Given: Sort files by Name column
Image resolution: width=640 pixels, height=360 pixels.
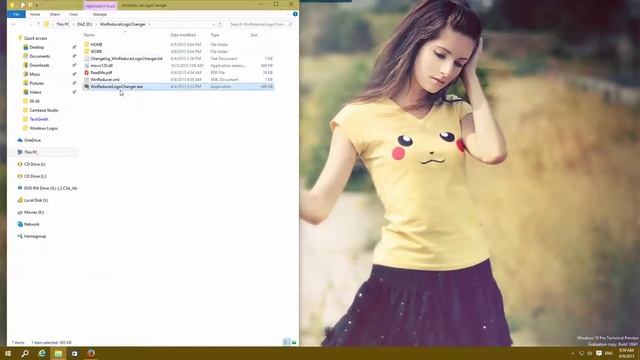Looking at the screenshot, I should (89, 35).
